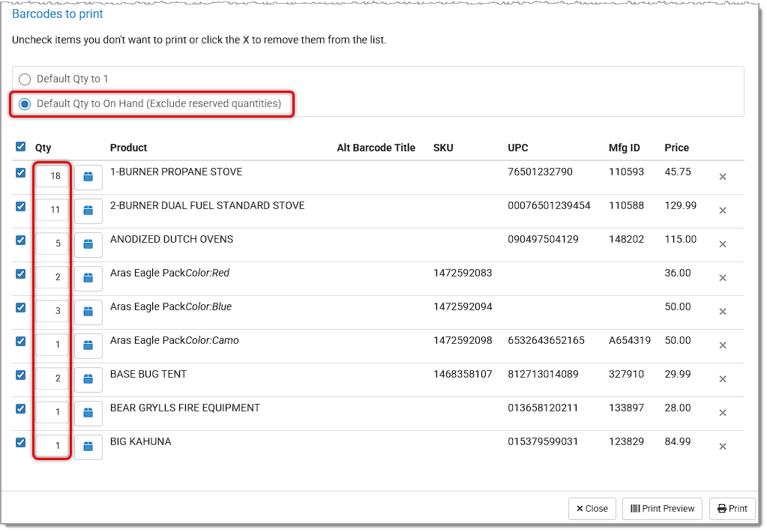Click the box icon for ANODIZED DUTCH OVENS
The image size is (767, 532).
(x=88, y=244)
